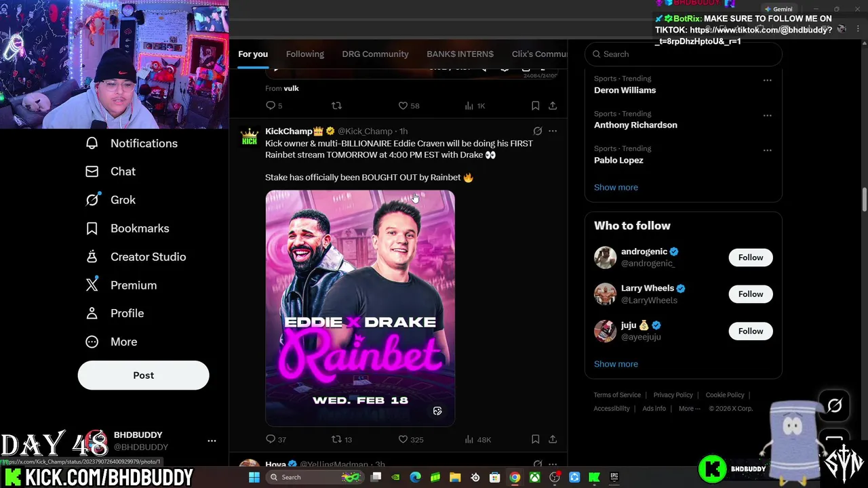Open the Accessibility footer link
868x488 pixels.
coord(612,409)
